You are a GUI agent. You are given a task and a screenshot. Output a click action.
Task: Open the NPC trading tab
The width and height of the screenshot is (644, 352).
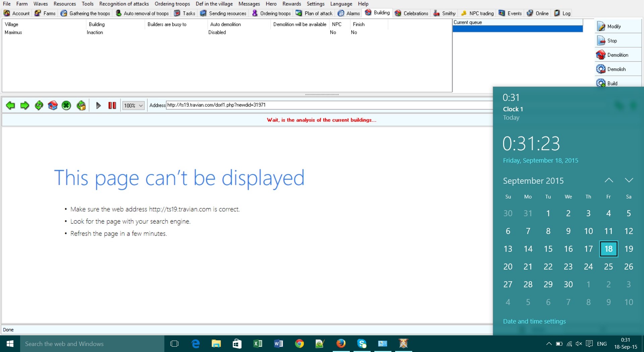click(477, 13)
